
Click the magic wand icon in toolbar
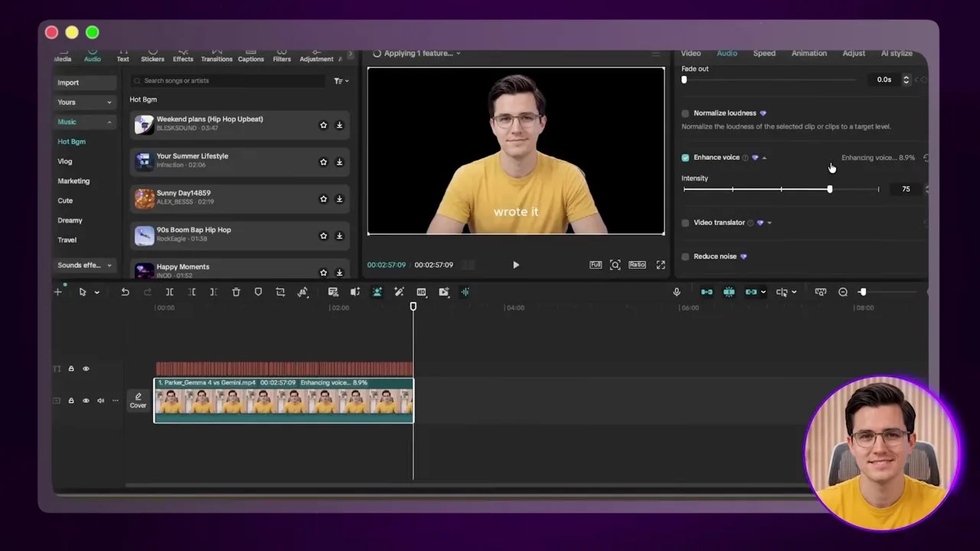pyautogui.click(x=399, y=292)
